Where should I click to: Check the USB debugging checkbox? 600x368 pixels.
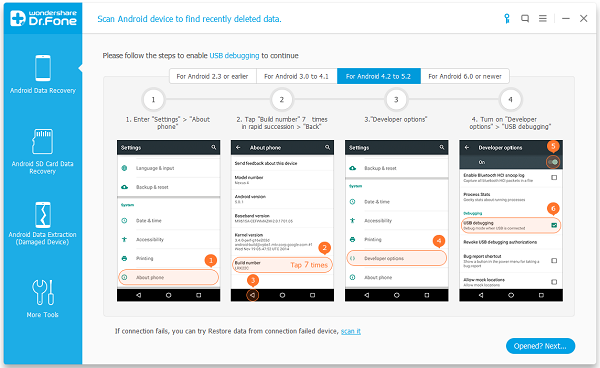[x=554, y=225]
